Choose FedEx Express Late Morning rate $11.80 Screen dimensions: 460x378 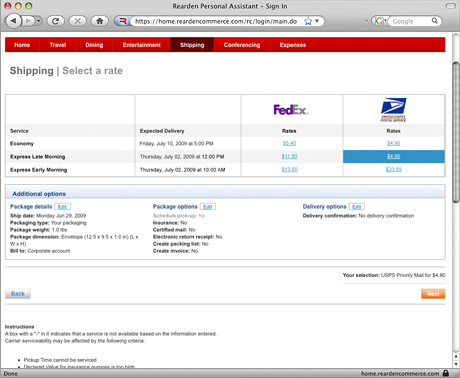coord(289,156)
